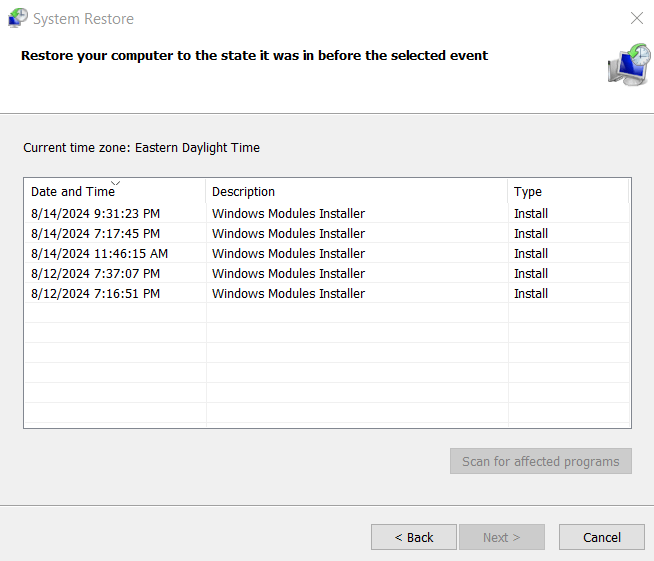Click Windows Modules Installer description in 7:16:51 row
This screenshot has width=654, height=561.
point(288,294)
